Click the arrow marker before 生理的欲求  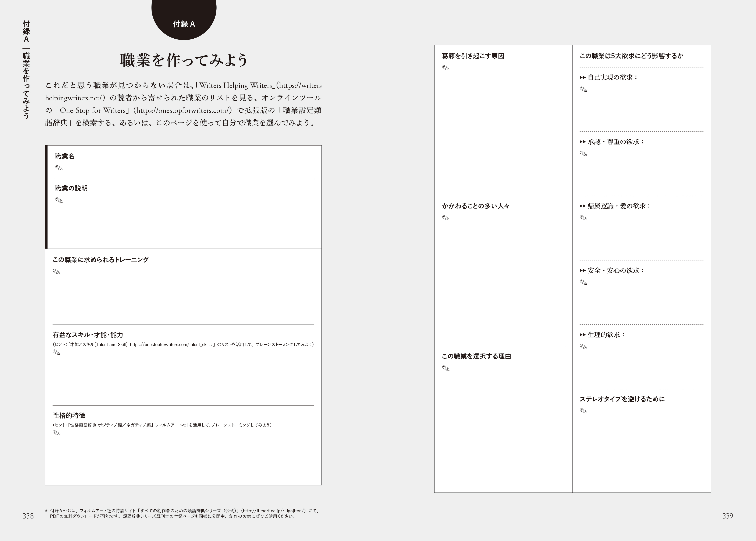(x=583, y=335)
